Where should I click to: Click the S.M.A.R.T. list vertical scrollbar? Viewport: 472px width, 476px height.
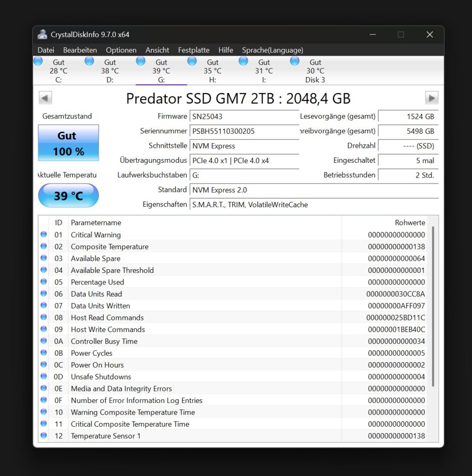coord(433,307)
